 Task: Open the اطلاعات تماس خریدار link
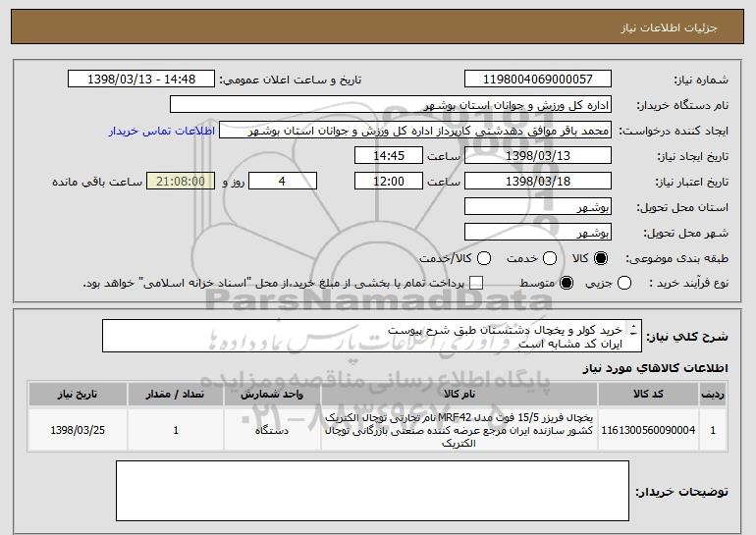[162, 131]
